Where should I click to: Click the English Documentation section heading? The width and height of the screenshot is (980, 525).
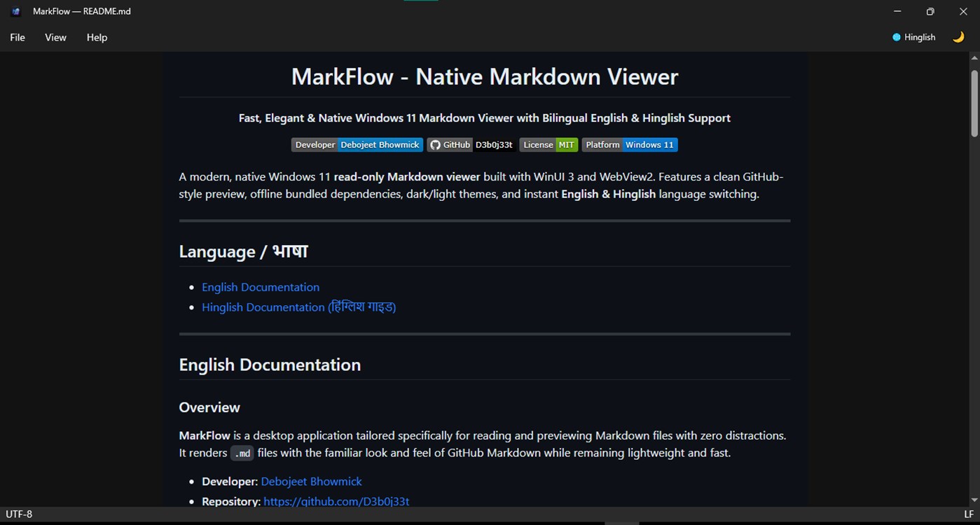[x=270, y=365]
